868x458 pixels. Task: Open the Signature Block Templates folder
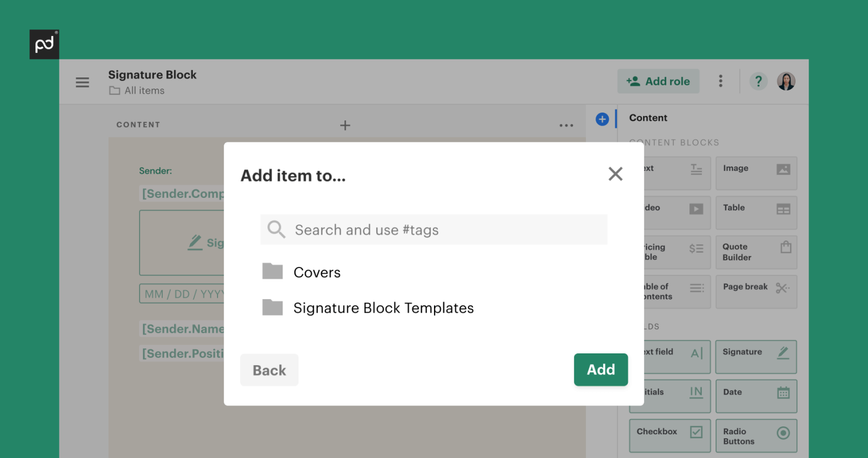(x=383, y=308)
